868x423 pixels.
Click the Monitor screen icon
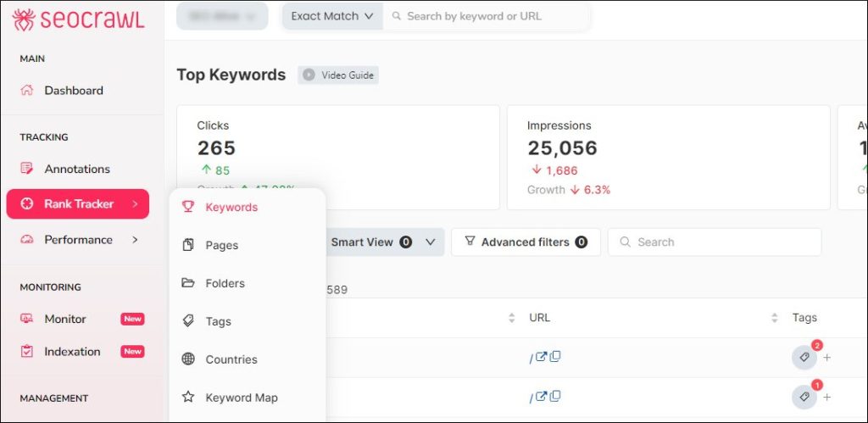(26, 319)
